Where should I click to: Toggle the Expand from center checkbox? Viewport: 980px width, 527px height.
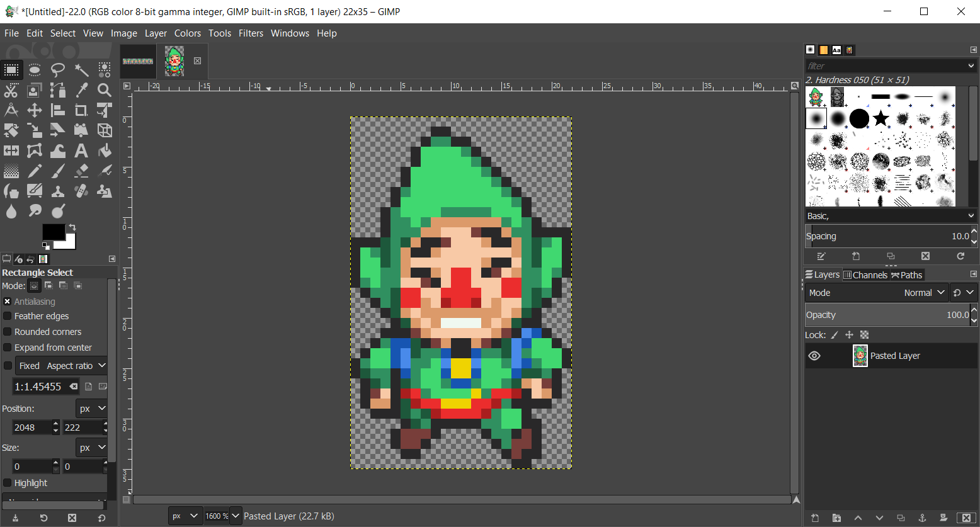8,348
